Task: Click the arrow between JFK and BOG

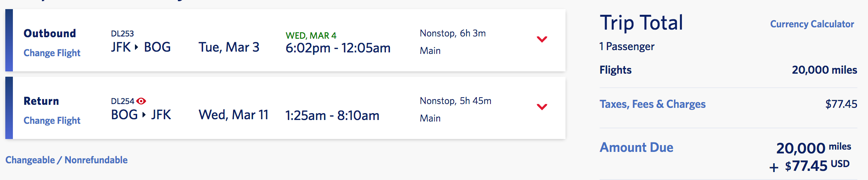Action: [136, 47]
